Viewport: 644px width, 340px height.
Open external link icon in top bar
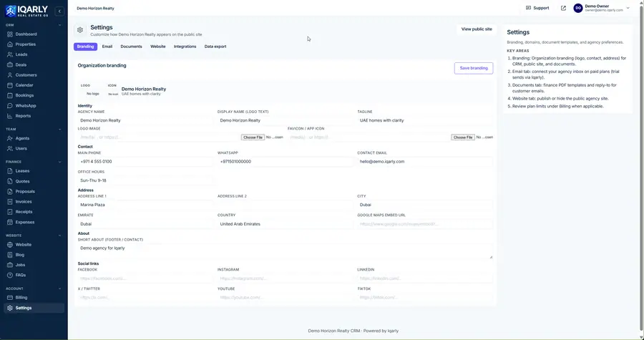pos(563,8)
